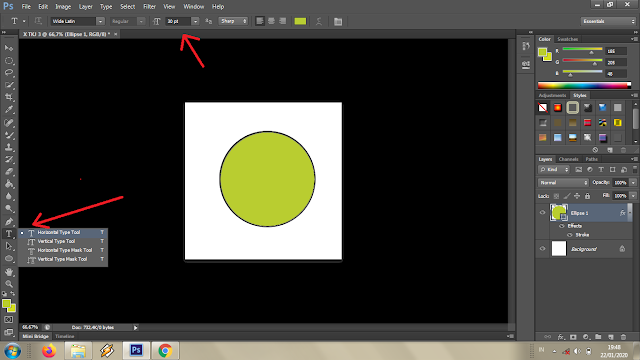The height and width of the screenshot is (360, 640).
Task: Toggle lock all on layer
Action: click(587, 196)
